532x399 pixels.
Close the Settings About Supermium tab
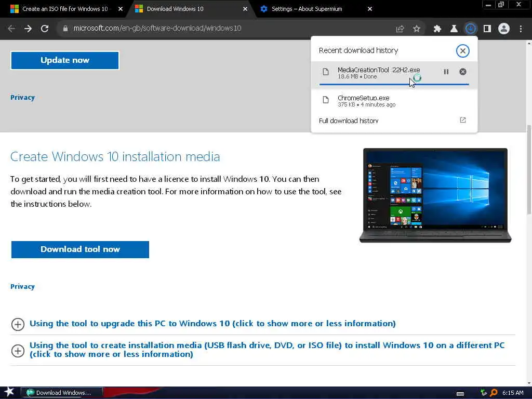click(370, 9)
